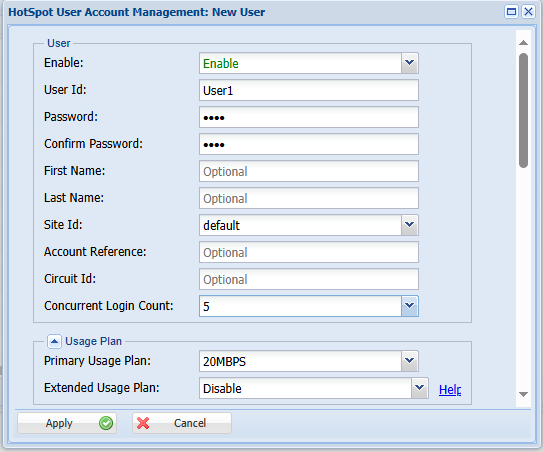Focus the Password field
Image resolution: width=543 pixels, height=452 pixels.
(309, 117)
